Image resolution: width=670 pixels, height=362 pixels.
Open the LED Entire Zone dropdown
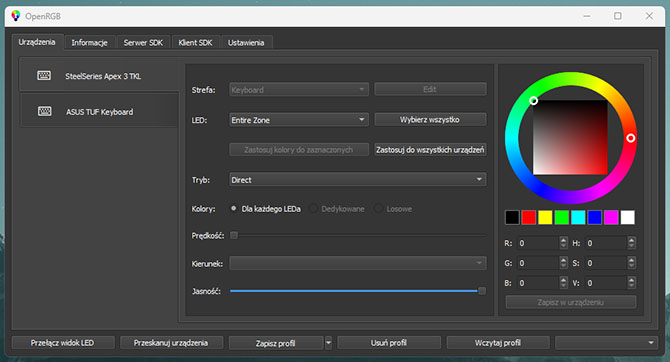click(x=299, y=120)
